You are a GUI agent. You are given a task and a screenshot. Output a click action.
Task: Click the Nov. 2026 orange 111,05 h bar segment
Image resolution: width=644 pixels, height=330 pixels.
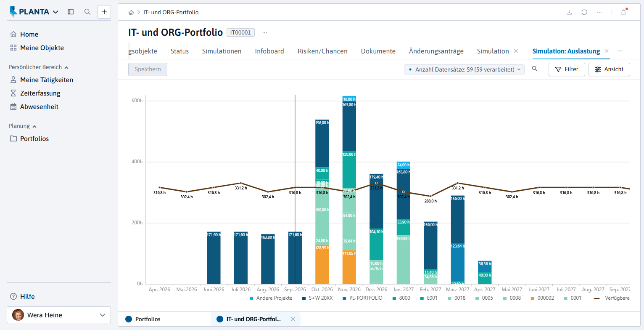tap(349, 267)
